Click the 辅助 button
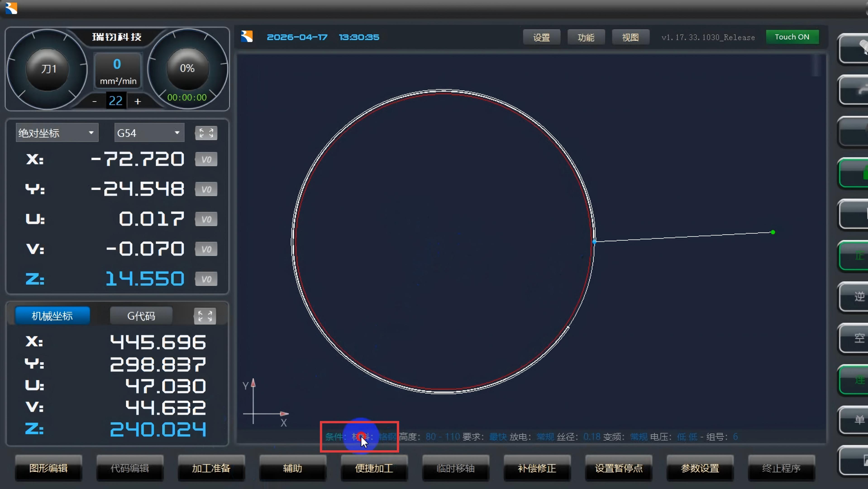The width and height of the screenshot is (868, 489). (x=293, y=468)
